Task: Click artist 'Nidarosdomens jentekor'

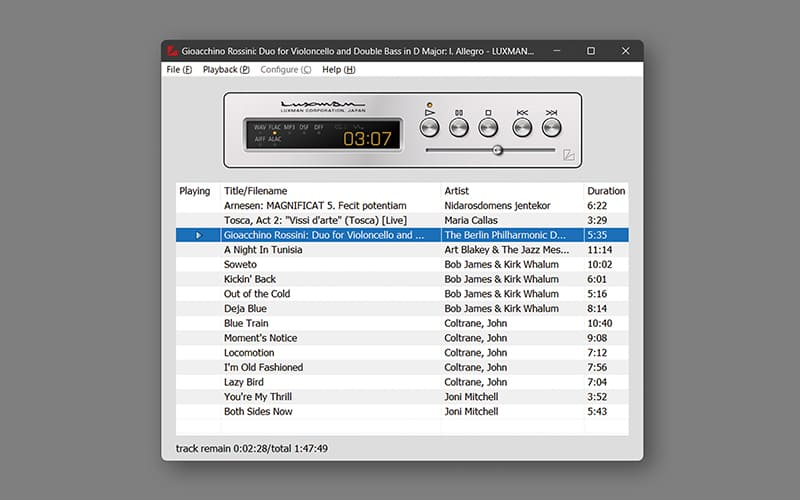Action: click(497, 206)
